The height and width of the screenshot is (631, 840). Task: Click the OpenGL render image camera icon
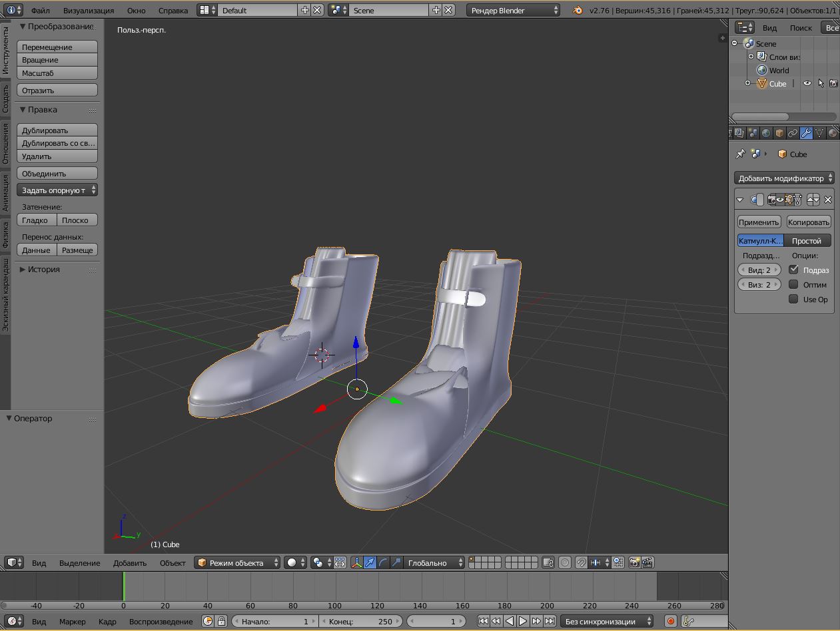tap(634, 562)
